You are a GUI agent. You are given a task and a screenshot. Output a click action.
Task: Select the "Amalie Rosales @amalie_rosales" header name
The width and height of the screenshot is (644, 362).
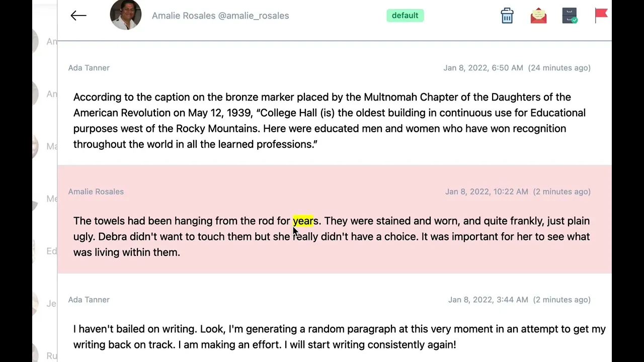tap(220, 16)
